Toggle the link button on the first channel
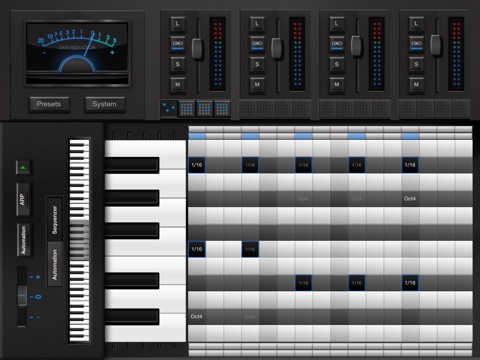 (178, 44)
